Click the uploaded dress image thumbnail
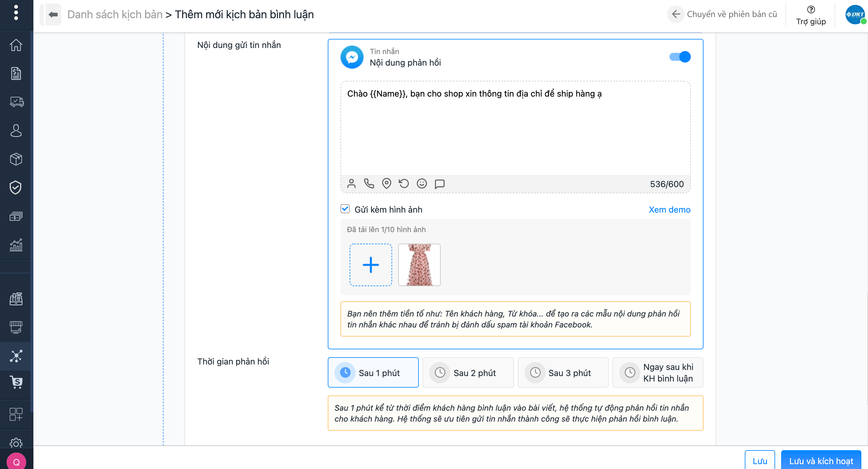Image resolution: width=868 pixels, height=469 pixels. pos(419,265)
